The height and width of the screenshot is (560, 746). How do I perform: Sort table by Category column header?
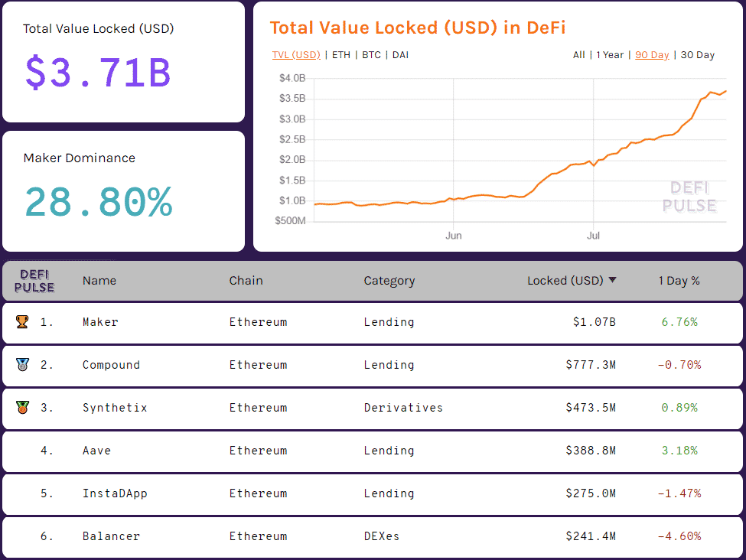(x=389, y=281)
